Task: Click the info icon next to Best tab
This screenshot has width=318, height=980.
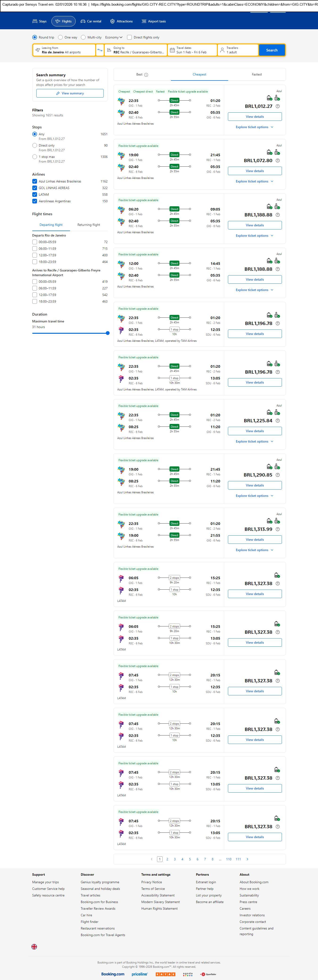Action: pos(146,75)
